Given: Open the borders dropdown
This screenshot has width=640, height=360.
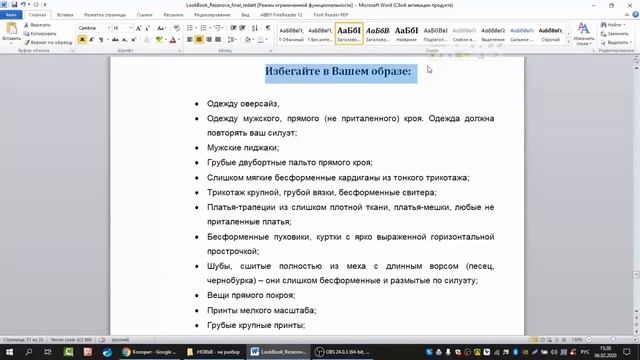Looking at the screenshot, I should pos(266,40).
